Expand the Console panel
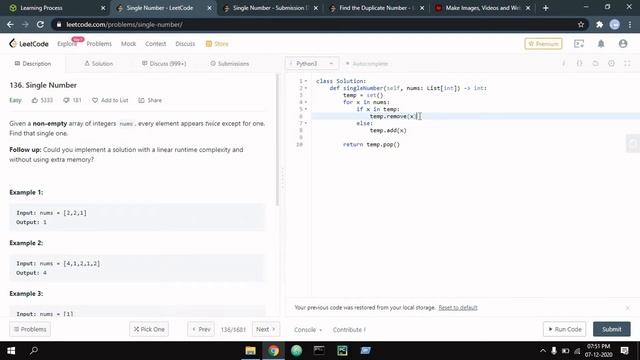640x360 pixels. (308, 329)
